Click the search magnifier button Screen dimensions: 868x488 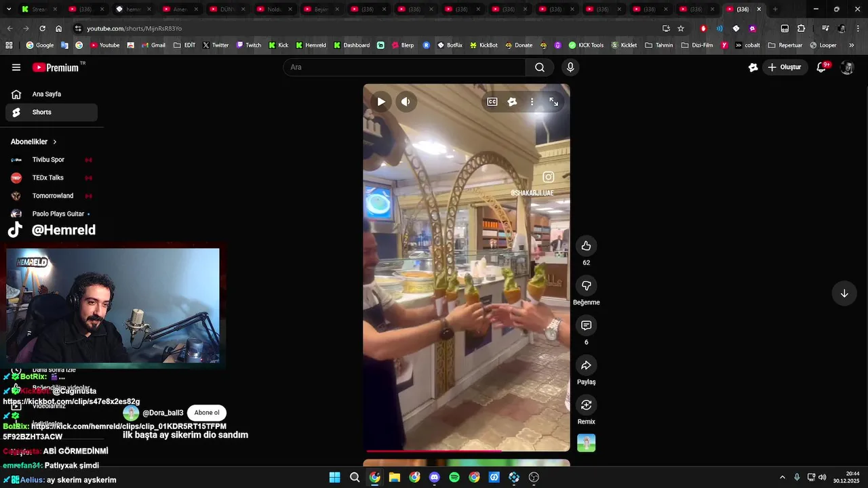coord(540,67)
